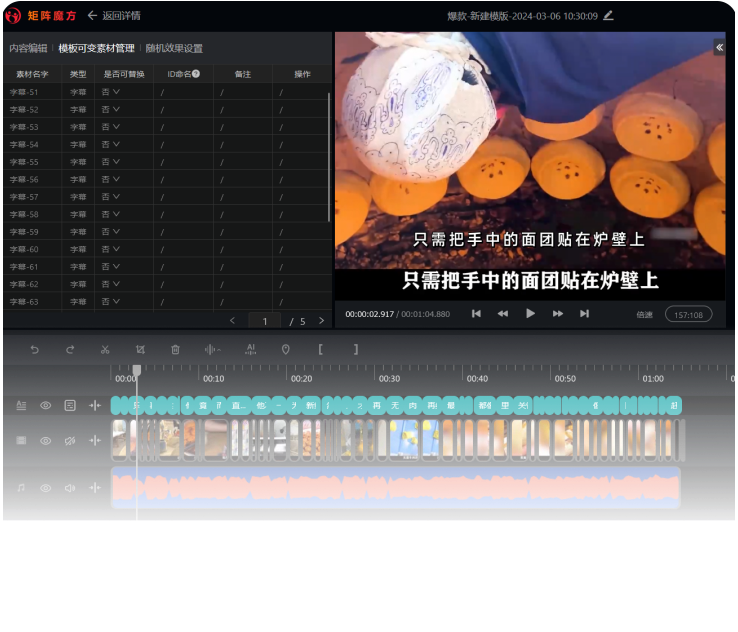Jump to start of video
Viewport: 738px width, 632px height.
point(476,313)
